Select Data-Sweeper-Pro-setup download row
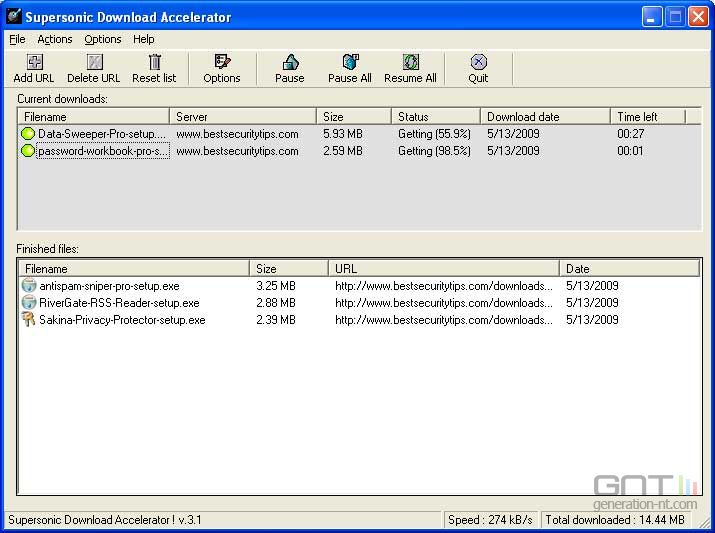This screenshot has height=533, width=715. pyautogui.click(x=102, y=134)
